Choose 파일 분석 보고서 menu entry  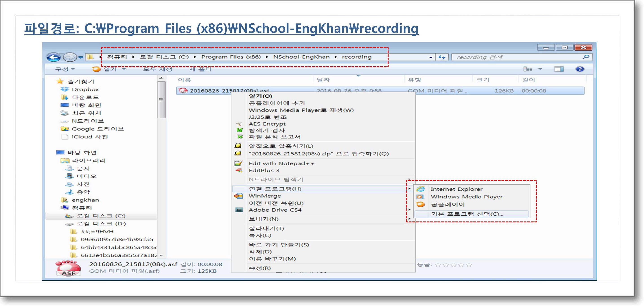[275, 137]
